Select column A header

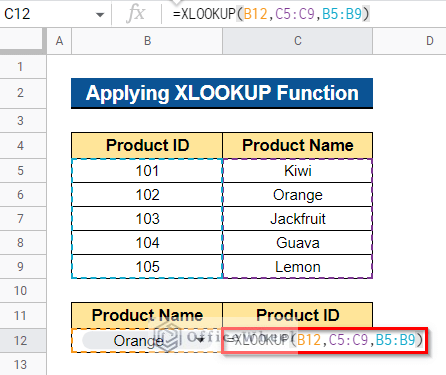(x=59, y=41)
